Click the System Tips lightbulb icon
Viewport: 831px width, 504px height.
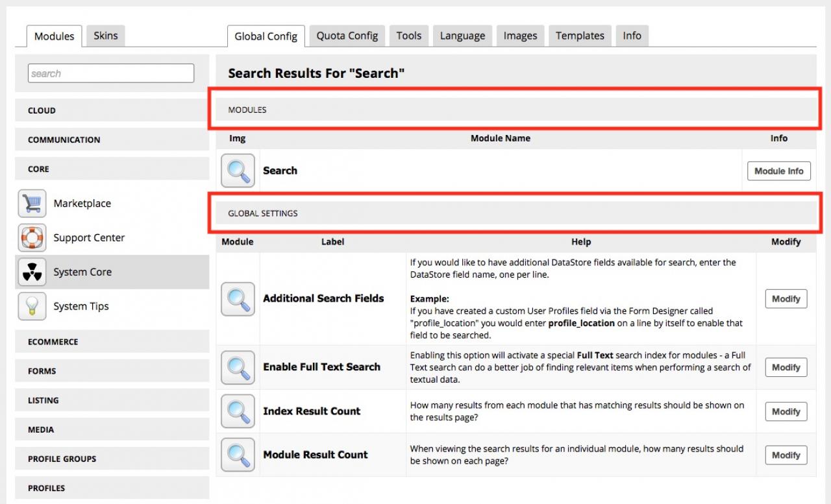point(32,307)
